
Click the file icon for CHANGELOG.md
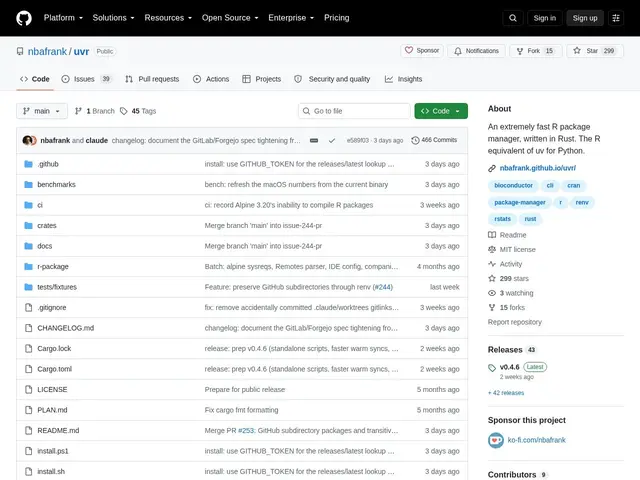(x=28, y=328)
